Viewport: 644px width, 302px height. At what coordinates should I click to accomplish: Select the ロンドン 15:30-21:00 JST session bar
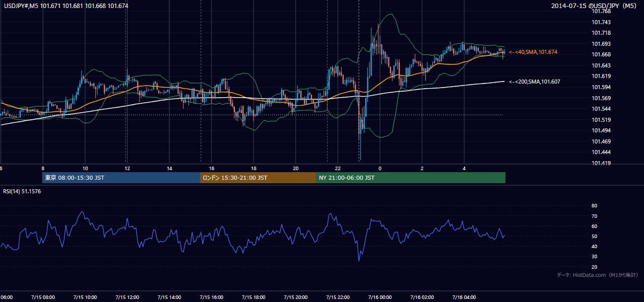pos(258,178)
